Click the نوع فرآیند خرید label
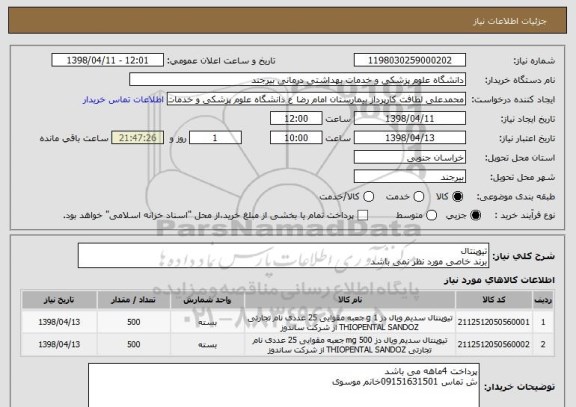576x407 pixels. pos(525,216)
